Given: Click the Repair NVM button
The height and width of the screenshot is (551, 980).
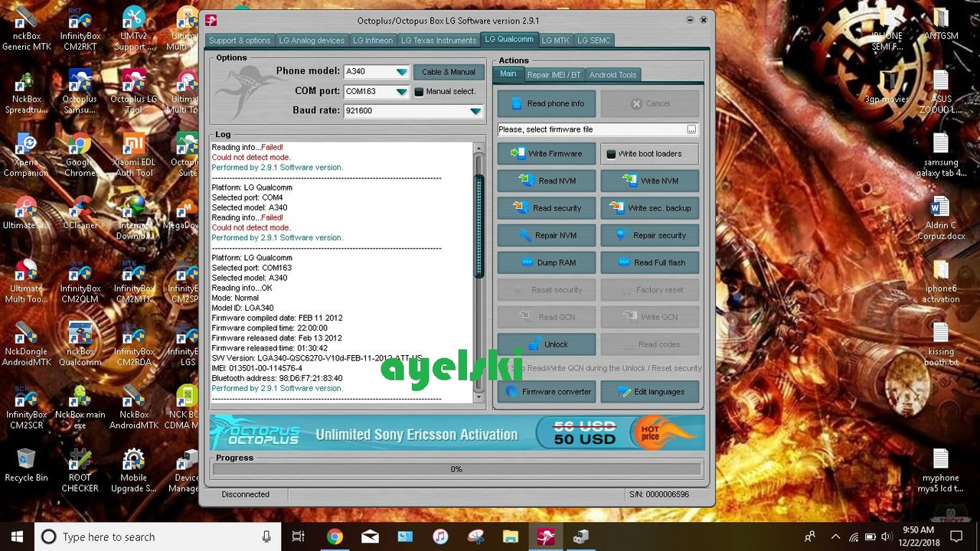Looking at the screenshot, I should pos(546,236).
